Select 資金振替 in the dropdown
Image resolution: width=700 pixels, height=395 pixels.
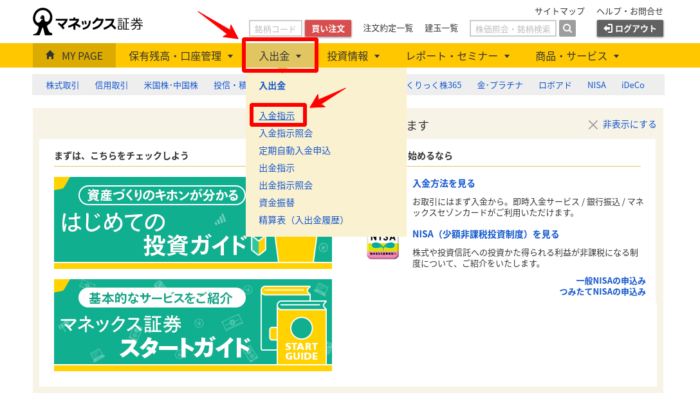(277, 203)
